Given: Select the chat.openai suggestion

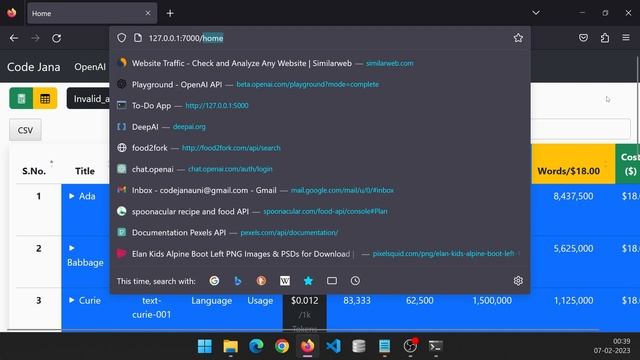Looking at the screenshot, I should pyautogui.click(x=320, y=169).
